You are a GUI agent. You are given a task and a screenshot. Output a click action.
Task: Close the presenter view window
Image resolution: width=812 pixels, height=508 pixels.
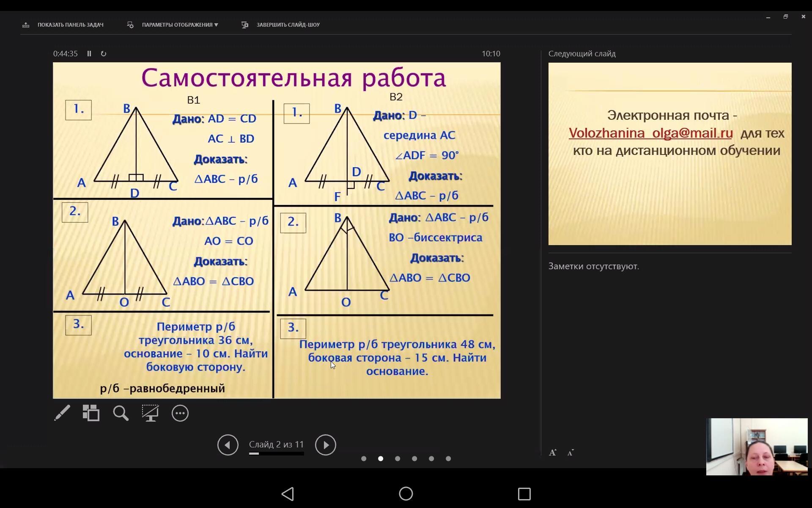click(x=803, y=17)
